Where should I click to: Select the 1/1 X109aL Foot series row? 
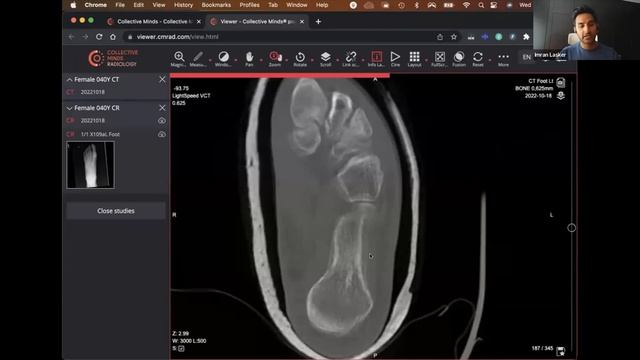tap(116, 134)
